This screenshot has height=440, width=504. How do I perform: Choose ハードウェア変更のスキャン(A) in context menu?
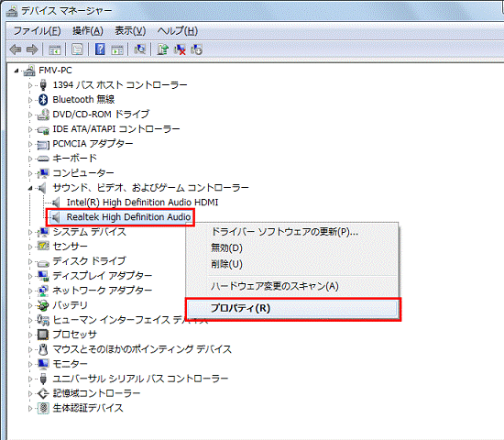[292, 286]
